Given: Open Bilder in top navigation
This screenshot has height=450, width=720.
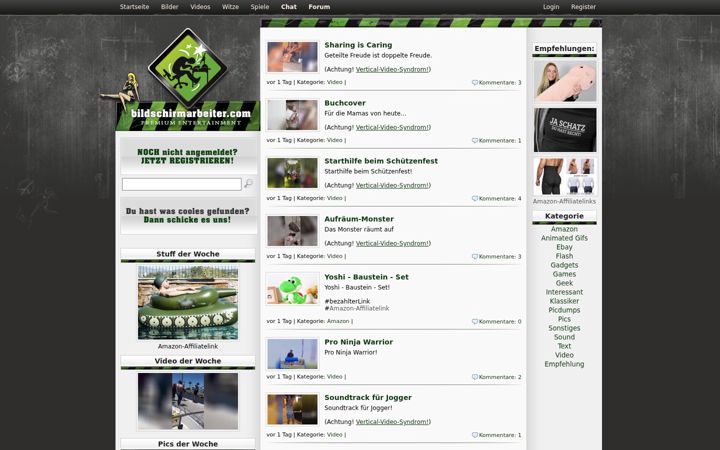Looking at the screenshot, I should pyautogui.click(x=169, y=7).
